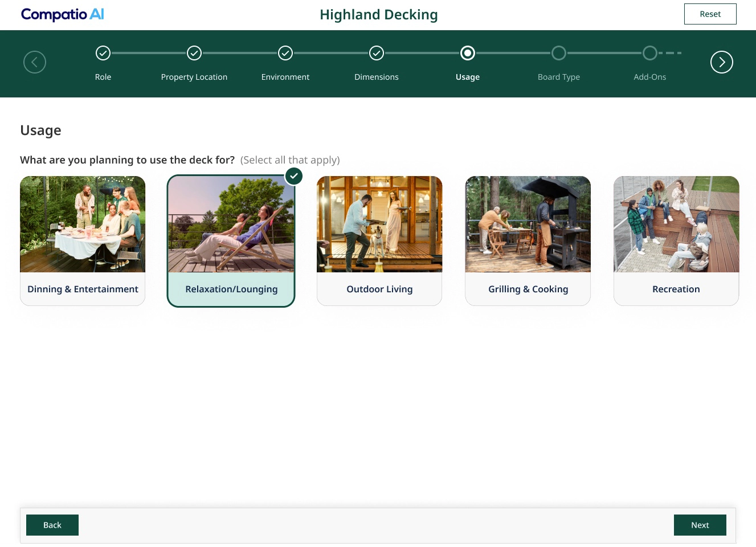Click the Next button
756x547 pixels.
click(x=700, y=525)
